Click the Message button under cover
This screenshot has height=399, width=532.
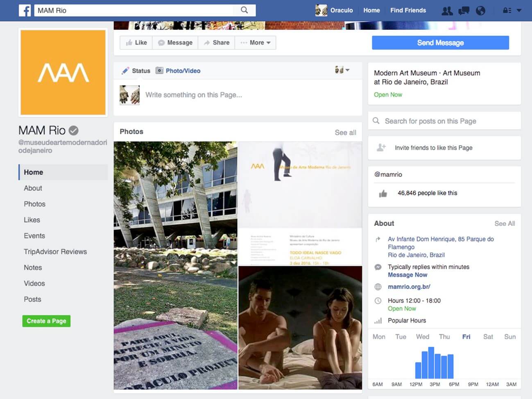(x=175, y=43)
